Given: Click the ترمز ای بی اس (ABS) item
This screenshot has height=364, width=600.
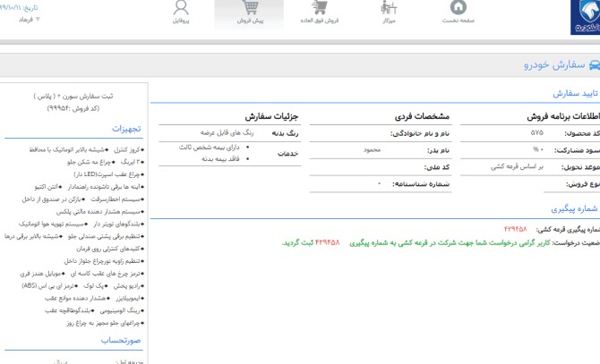Looking at the screenshot, I should point(49,285).
